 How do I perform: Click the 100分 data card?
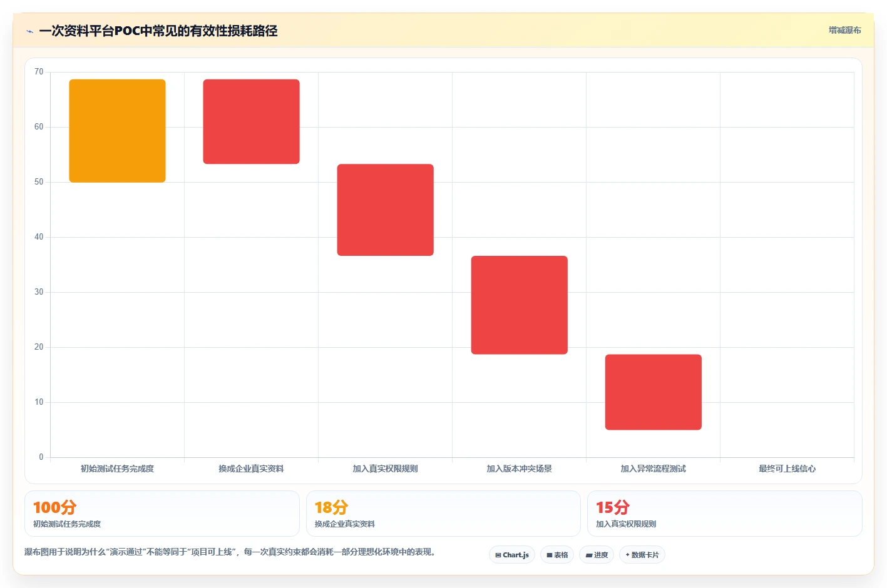162,514
